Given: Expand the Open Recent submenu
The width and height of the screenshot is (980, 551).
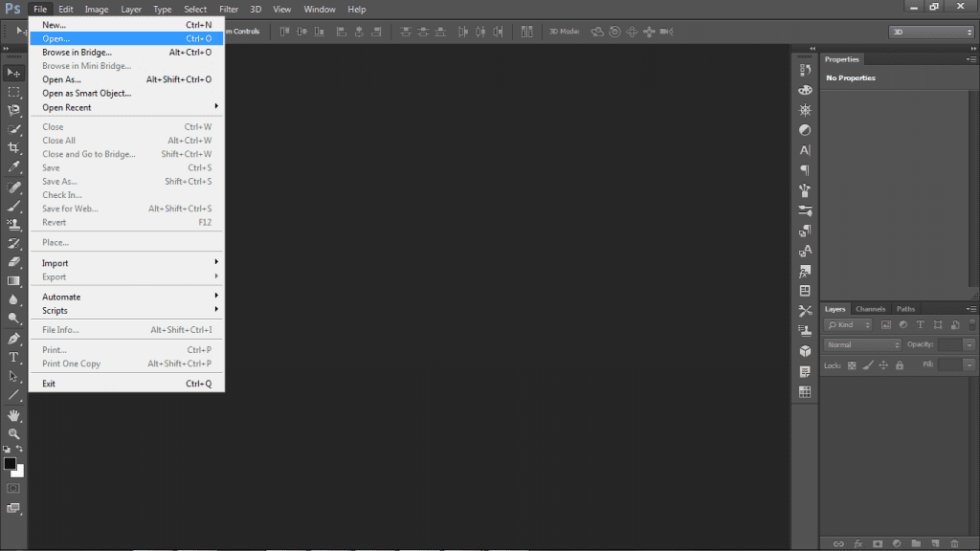Looking at the screenshot, I should tap(67, 107).
